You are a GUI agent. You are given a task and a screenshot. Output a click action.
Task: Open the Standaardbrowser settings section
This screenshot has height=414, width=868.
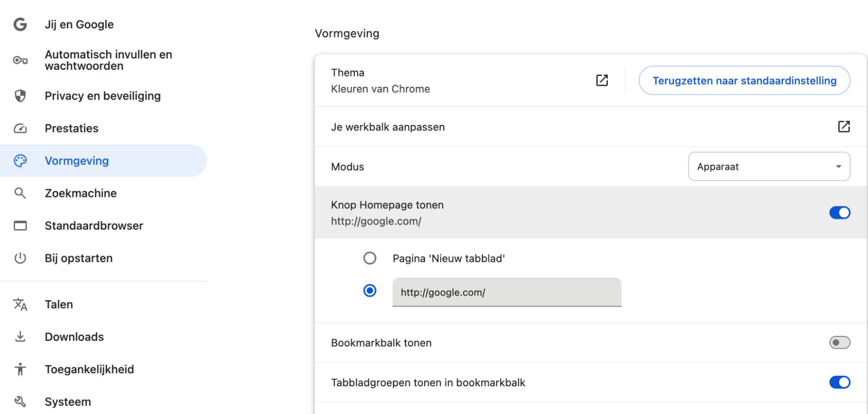[x=94, y=225]
